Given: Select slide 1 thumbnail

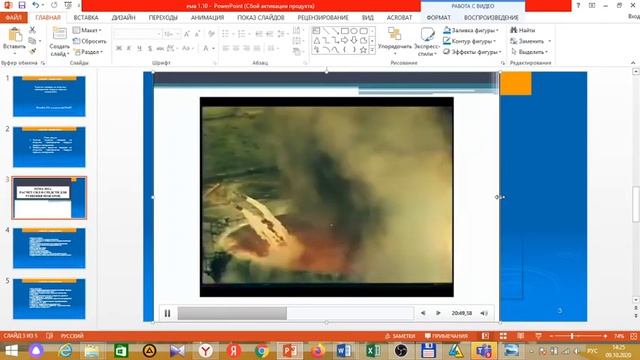Looking at the screenshot, I should pyautogui.click(x=49, y=96).
